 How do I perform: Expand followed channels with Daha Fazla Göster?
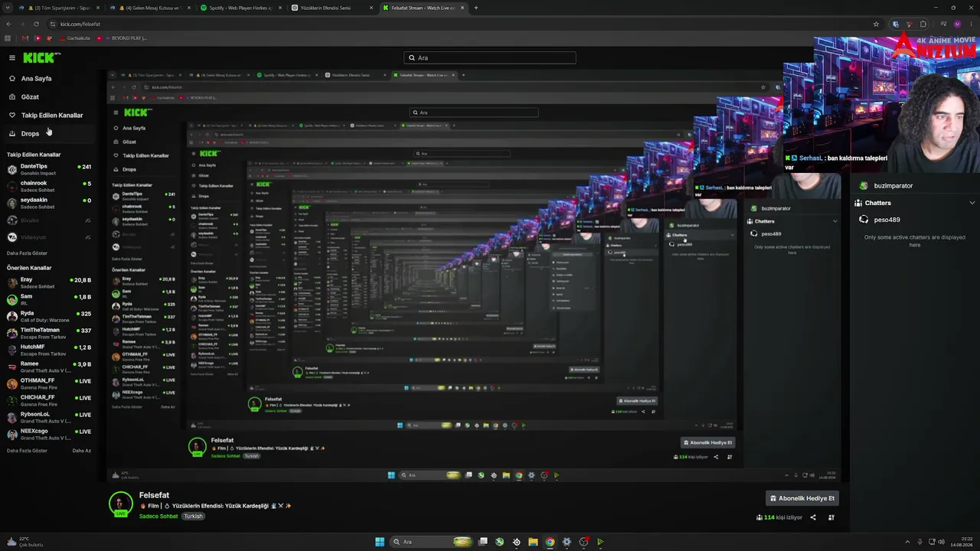(27, 253)
